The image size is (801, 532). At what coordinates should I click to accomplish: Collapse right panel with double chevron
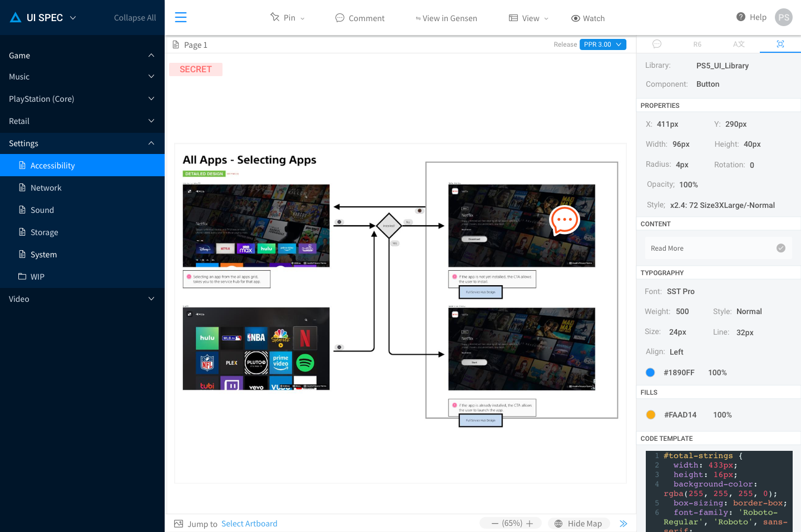pos(624,524)
